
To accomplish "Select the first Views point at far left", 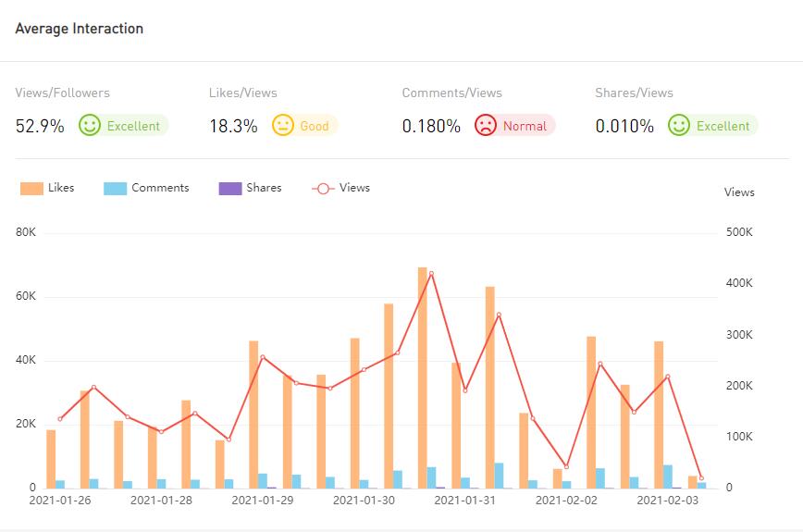I will click(x=60, y=419).
